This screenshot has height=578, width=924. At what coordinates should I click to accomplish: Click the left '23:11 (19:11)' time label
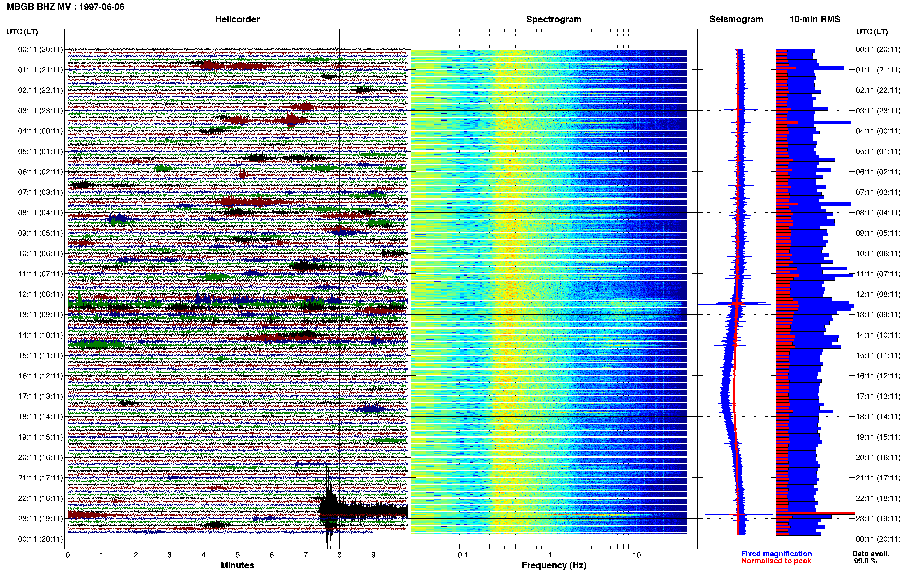[41, 519]
